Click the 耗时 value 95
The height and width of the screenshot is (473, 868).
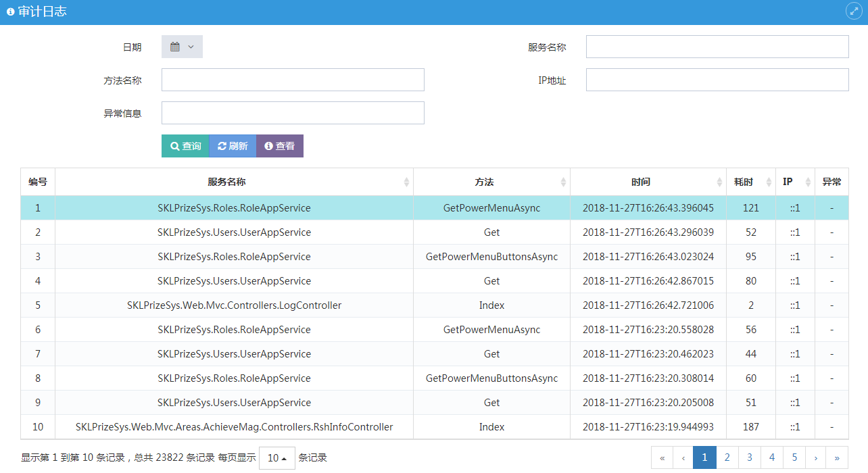pos(751,257)
